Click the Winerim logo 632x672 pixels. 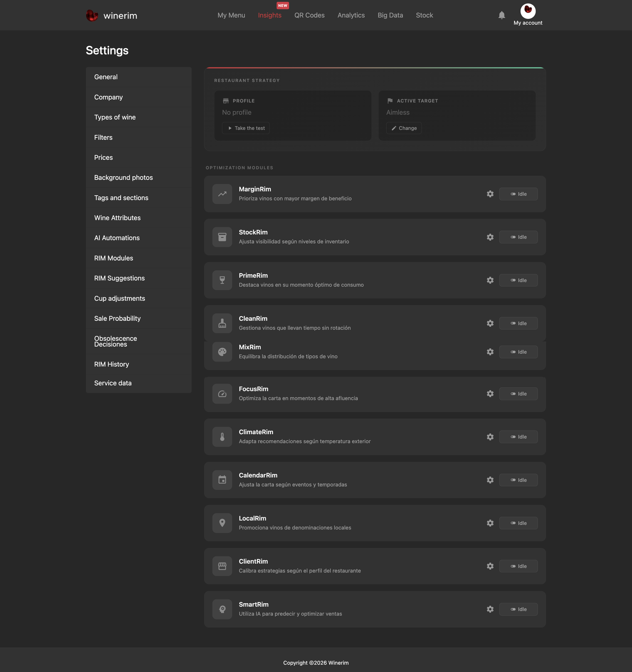(112, 16)
